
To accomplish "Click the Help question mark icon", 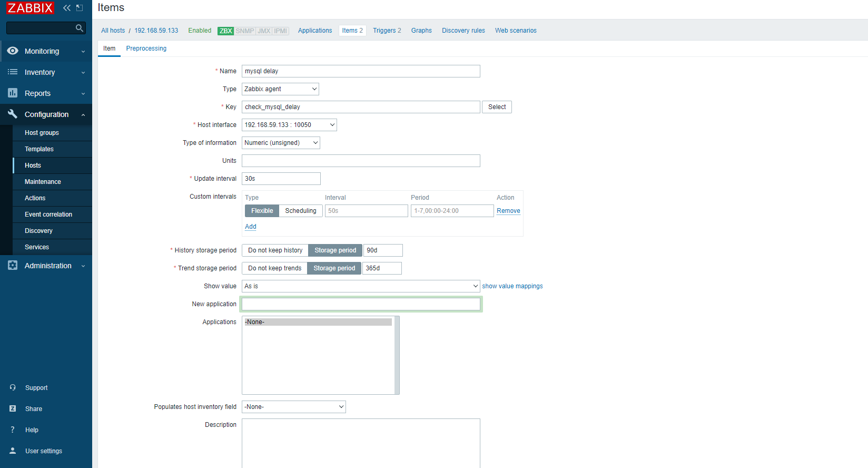I will pyautogui.click(x=13, y=430).
